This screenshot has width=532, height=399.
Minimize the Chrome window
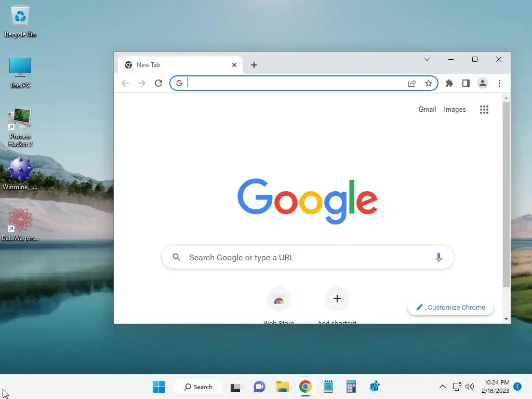[451, 59]
